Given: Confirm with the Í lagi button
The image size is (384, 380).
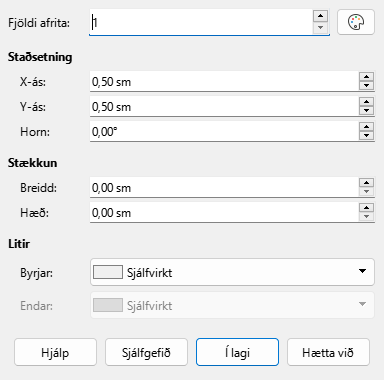Looking at the screenshot, I should click(237, 352).
